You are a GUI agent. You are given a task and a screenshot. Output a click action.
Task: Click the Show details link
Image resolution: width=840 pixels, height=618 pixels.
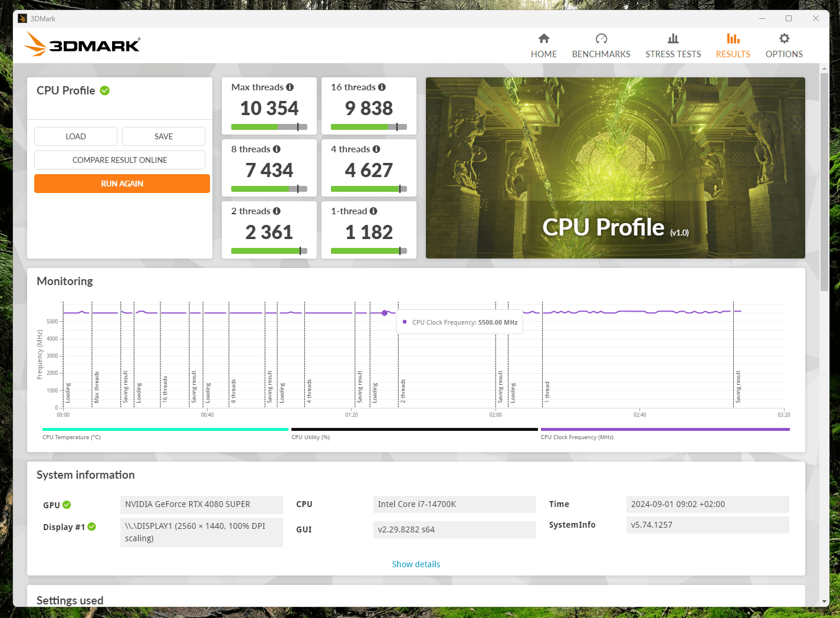(x=416, y=564)
